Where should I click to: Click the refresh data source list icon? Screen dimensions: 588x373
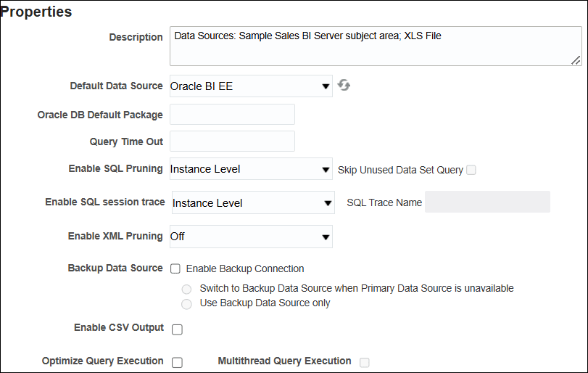tap(344, 86)
